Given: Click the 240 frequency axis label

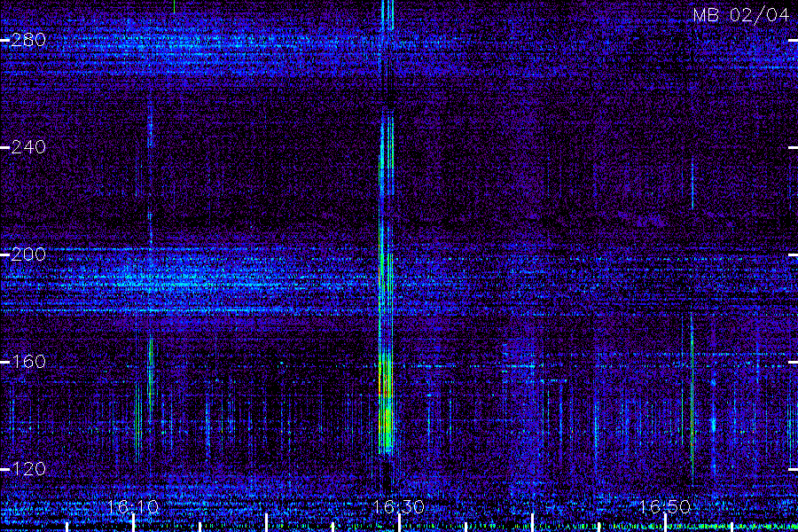Looking at the screenshot, I should click(x=28, y=147).
